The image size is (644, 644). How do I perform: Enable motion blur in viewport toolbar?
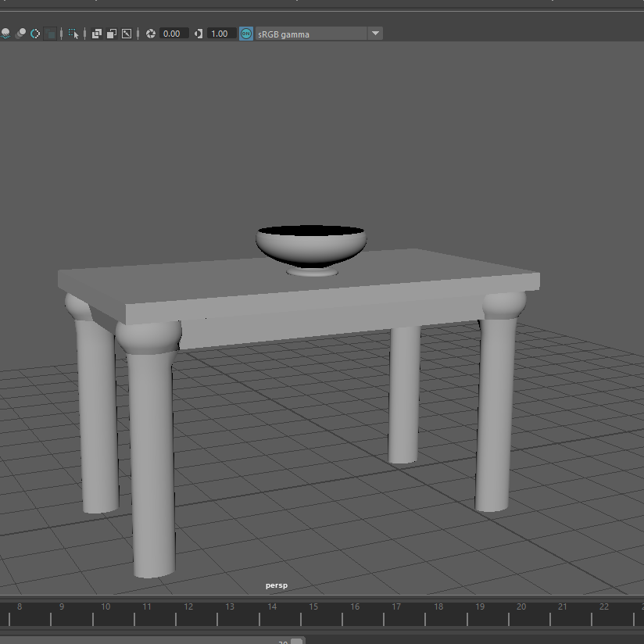point(21,34)
